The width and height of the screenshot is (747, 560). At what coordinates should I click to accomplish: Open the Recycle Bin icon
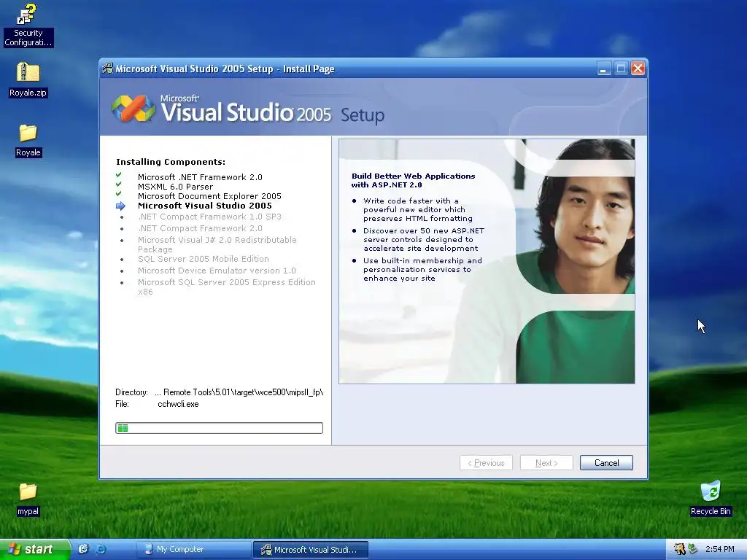tap(711, 498)
